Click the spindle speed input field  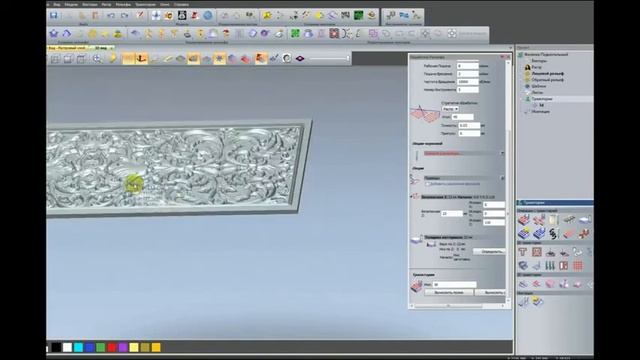(468, 82)
